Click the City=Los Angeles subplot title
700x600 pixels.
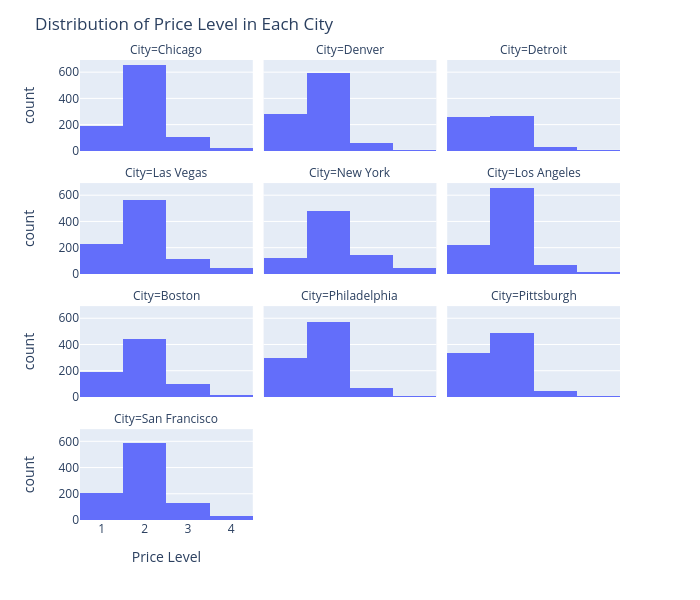point(533,173)
